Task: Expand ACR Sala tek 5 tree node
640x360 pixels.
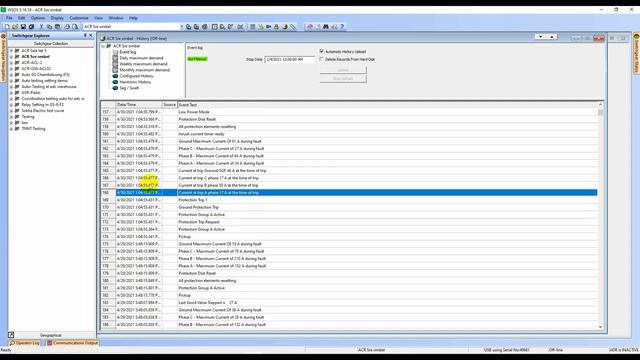Action: pos(11,51)
